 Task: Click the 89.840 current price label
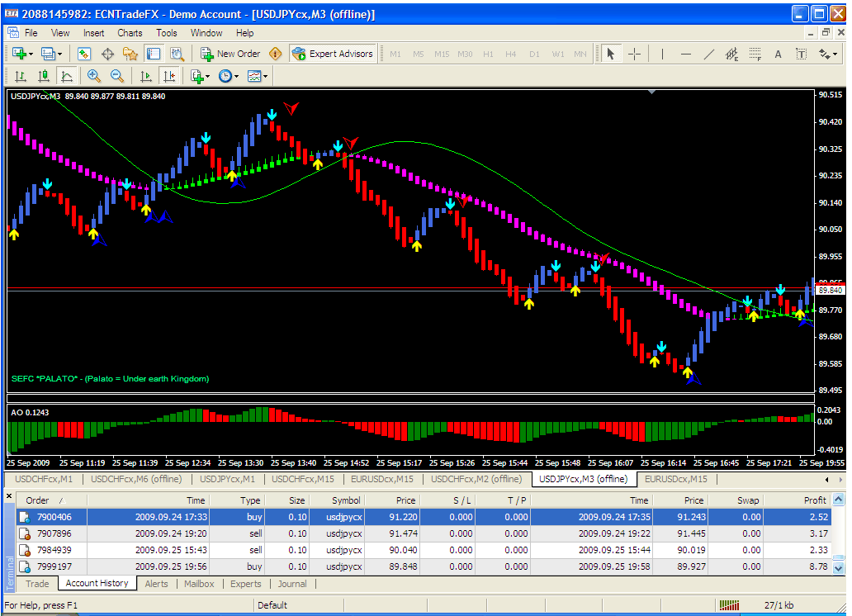[x=831, y=291]
